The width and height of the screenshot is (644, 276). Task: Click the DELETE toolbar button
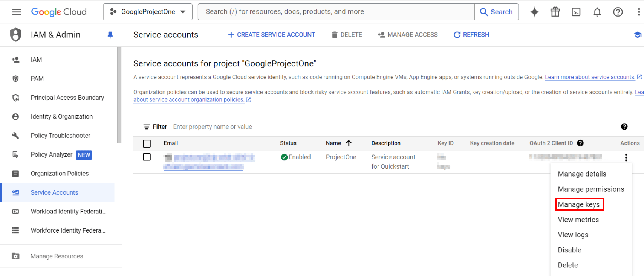pos(347,35)
